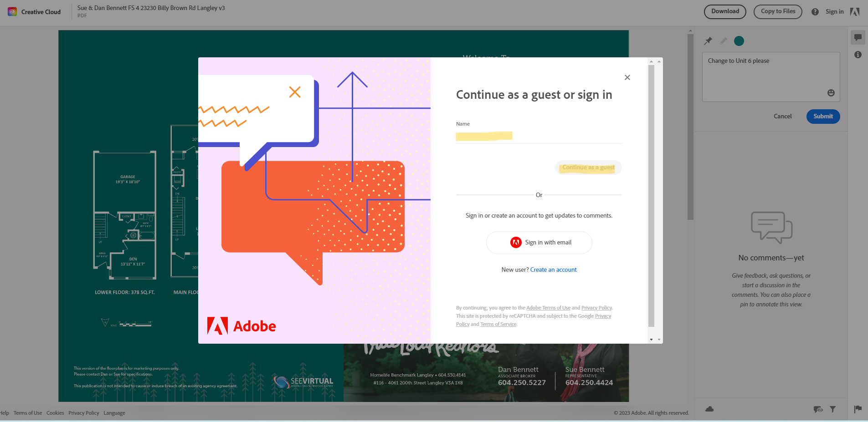Toggle comment visibility eye icon
The height and width of the screenshot is (422, 868).
[818, 409]
